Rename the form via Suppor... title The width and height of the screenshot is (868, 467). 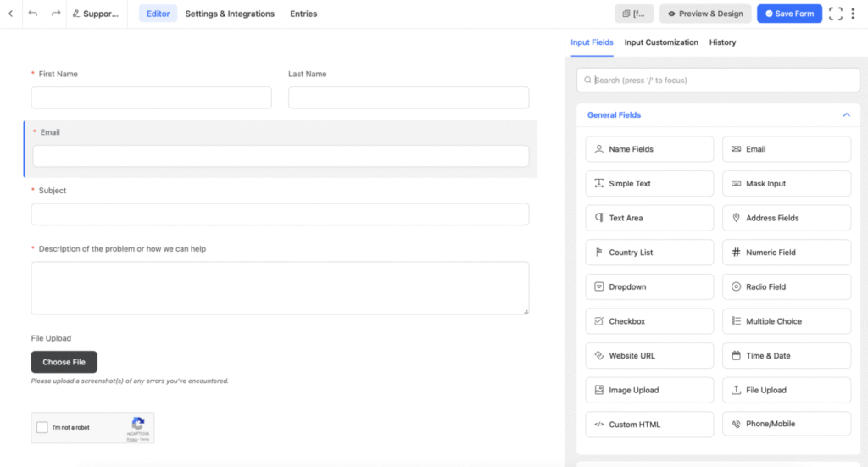tap(96, 14)
